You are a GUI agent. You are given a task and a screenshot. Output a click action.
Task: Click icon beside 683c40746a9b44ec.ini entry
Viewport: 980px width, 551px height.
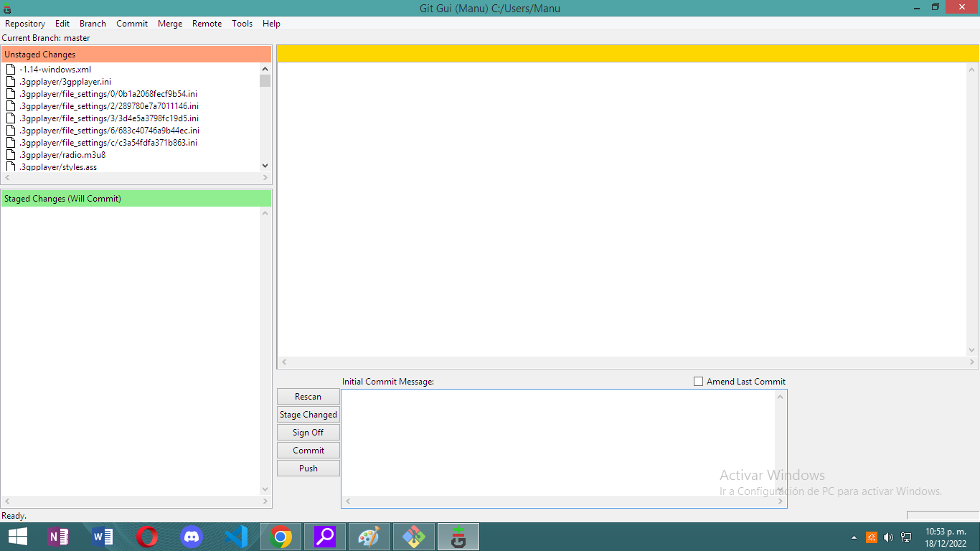pyautogui.click(x=11, y=131)
